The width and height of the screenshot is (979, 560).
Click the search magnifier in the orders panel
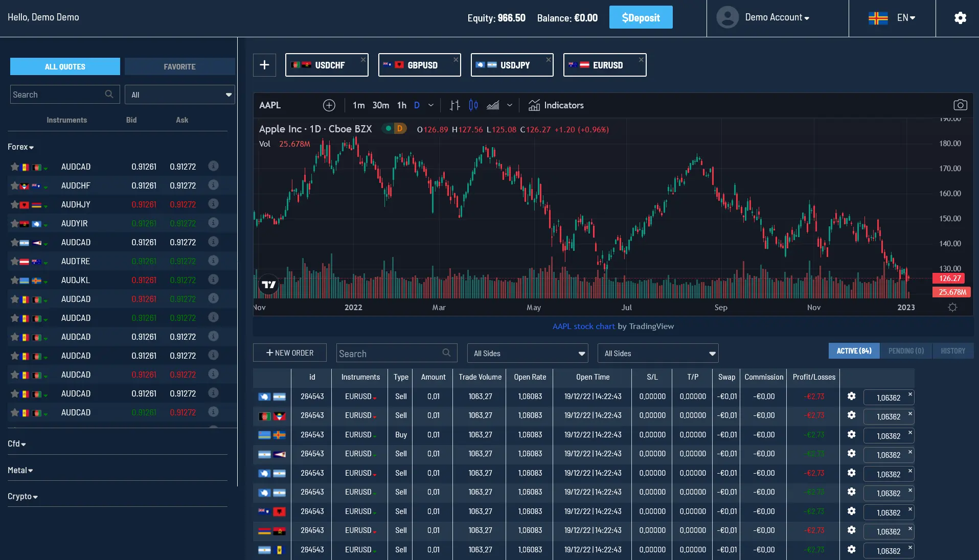tap(446, 353)
